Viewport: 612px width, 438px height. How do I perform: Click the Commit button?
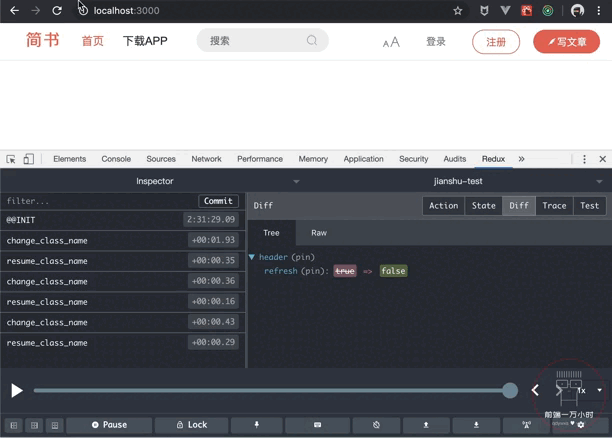(218, 201)
